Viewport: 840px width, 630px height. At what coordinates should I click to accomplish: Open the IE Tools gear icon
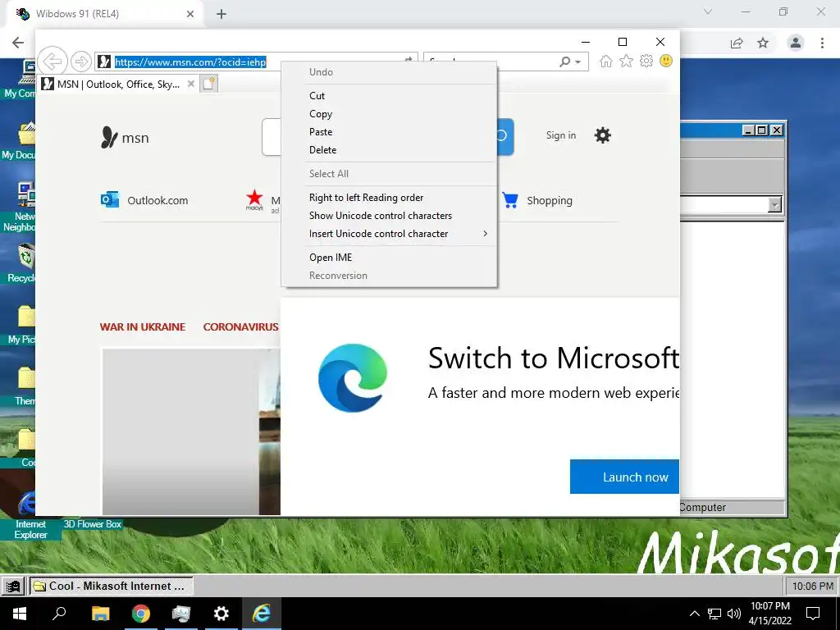[x=646, y=61]
